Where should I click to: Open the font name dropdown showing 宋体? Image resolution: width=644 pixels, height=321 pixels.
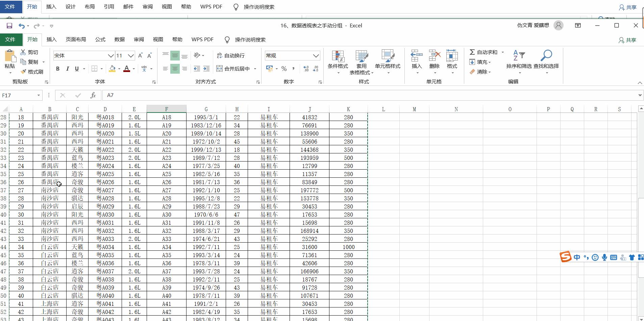[110, 56]
